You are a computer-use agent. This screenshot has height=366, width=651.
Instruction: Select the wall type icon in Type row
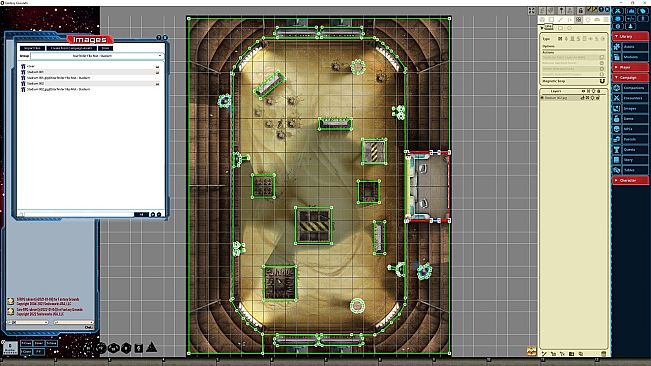560,39
